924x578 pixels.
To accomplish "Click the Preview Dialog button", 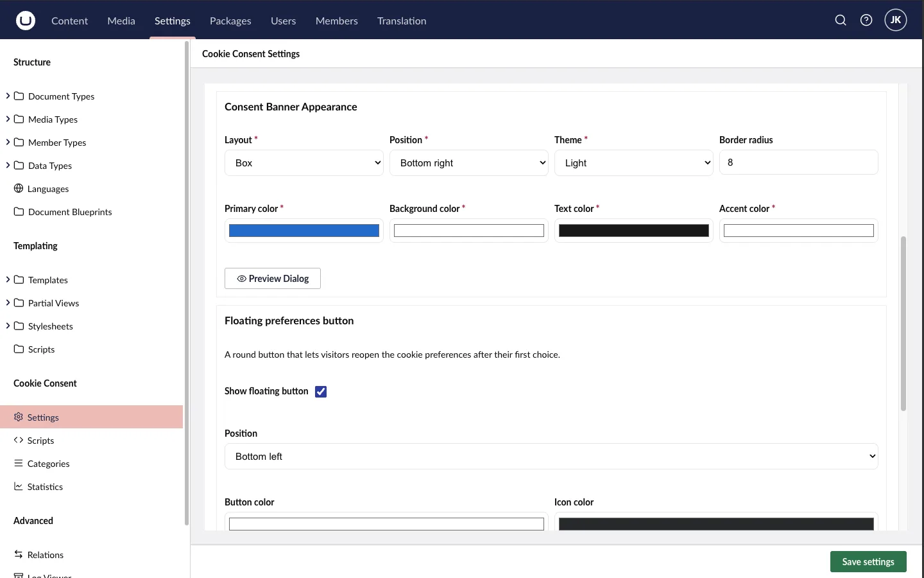I will click(x=273, y=279).
